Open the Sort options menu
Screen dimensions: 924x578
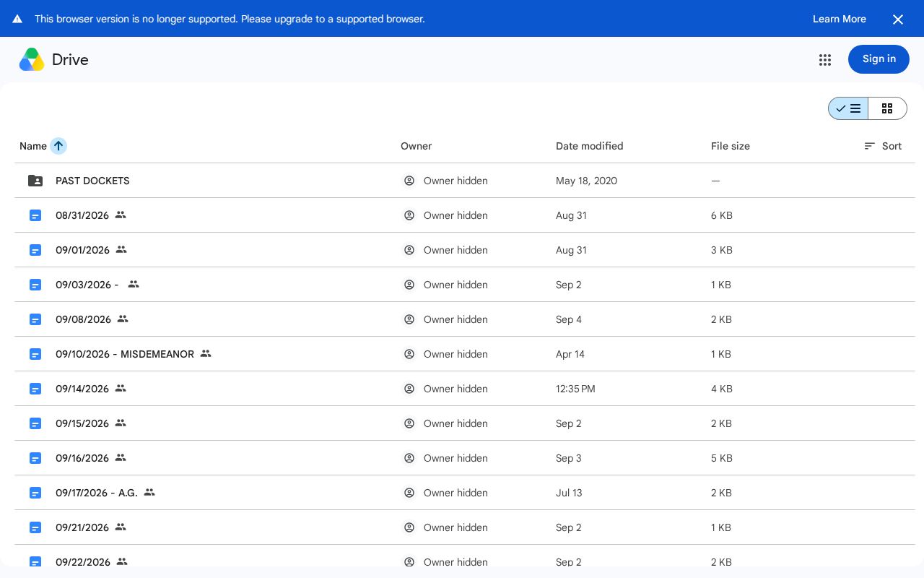883,146
